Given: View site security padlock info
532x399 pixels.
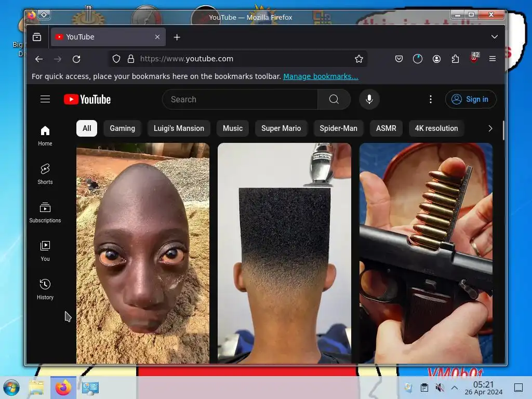Looking at the screenshot, I should pyautogui.click(x=131, y=59).
